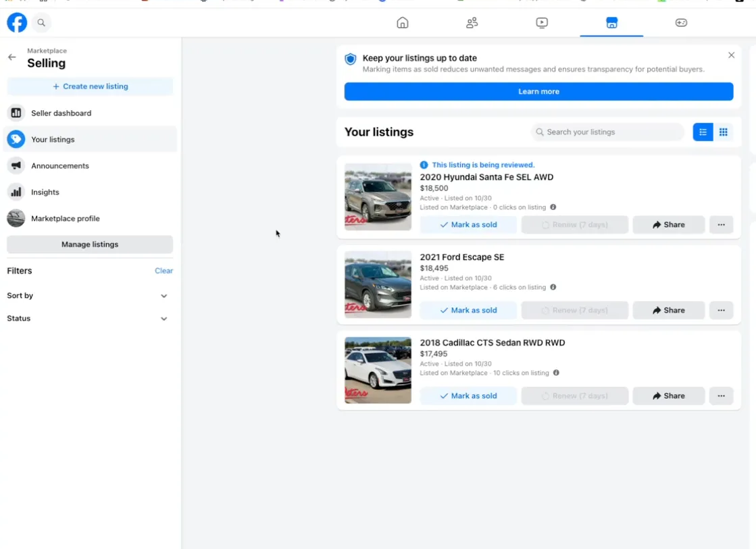Open the Friends icon in top navigation
This screenshot has width=756, height=549.
472,23
